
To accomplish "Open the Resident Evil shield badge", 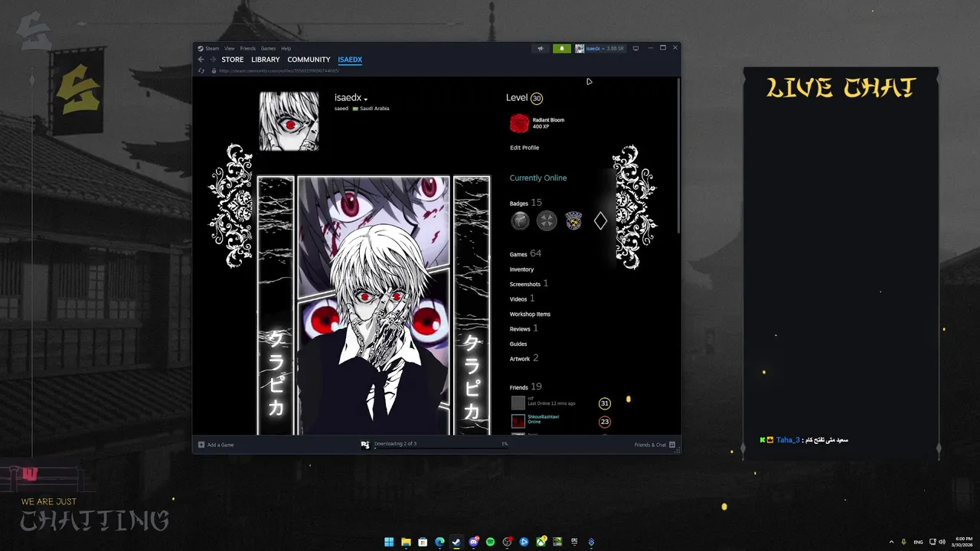I will (x=573, y=221).
